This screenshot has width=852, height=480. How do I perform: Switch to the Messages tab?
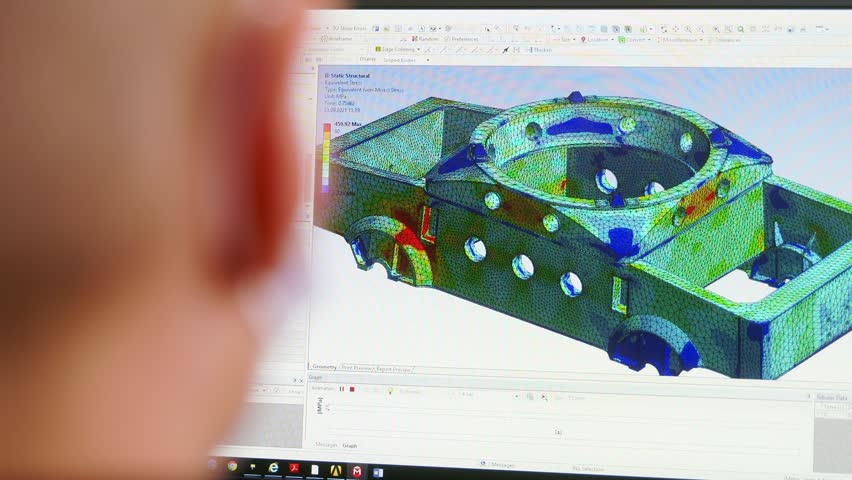[x=326, y=445]
